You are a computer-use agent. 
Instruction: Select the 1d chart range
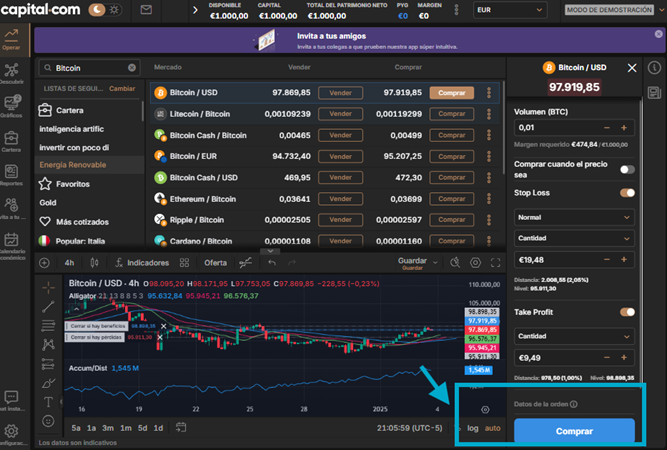(158, 428)
